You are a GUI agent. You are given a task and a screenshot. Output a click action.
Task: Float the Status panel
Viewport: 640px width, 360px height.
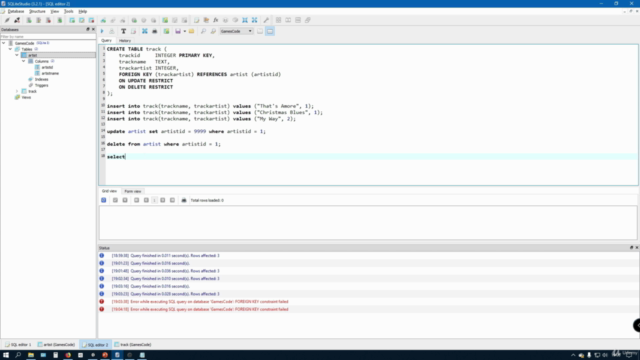tap(631, 248)
